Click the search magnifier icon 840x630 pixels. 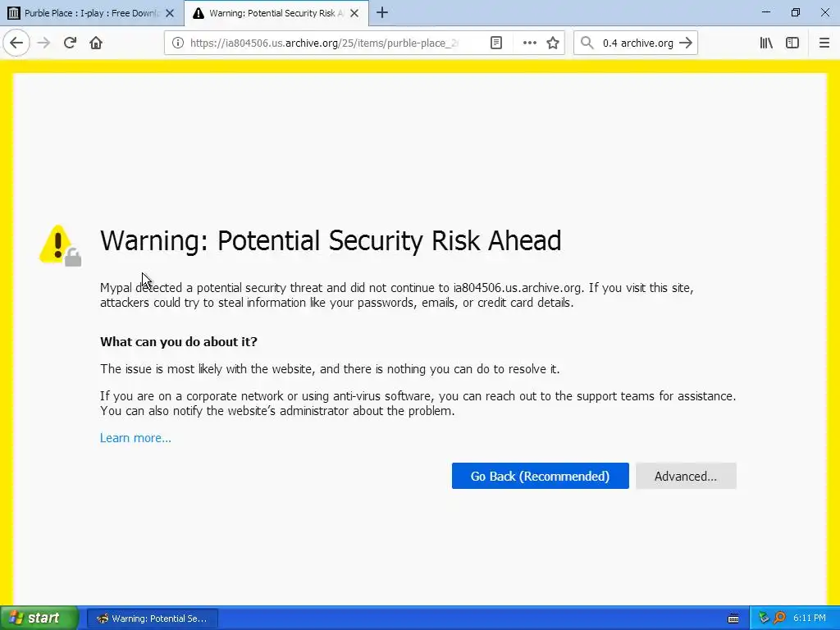[587, 43]
